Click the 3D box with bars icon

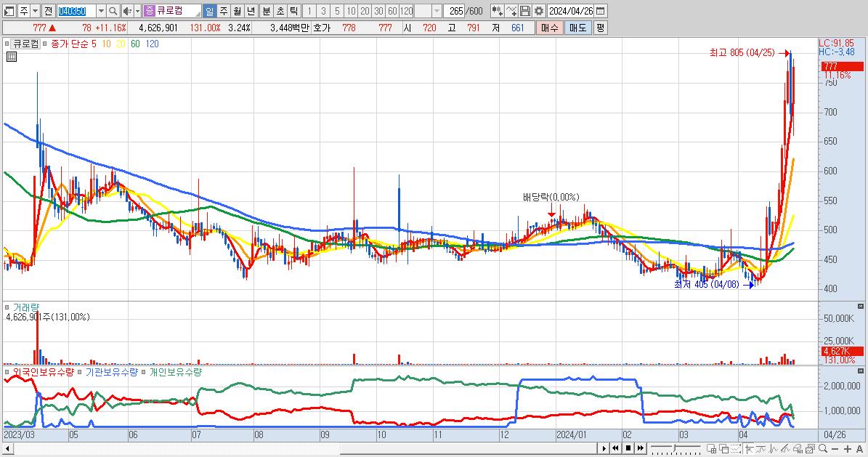click(798, 448)
